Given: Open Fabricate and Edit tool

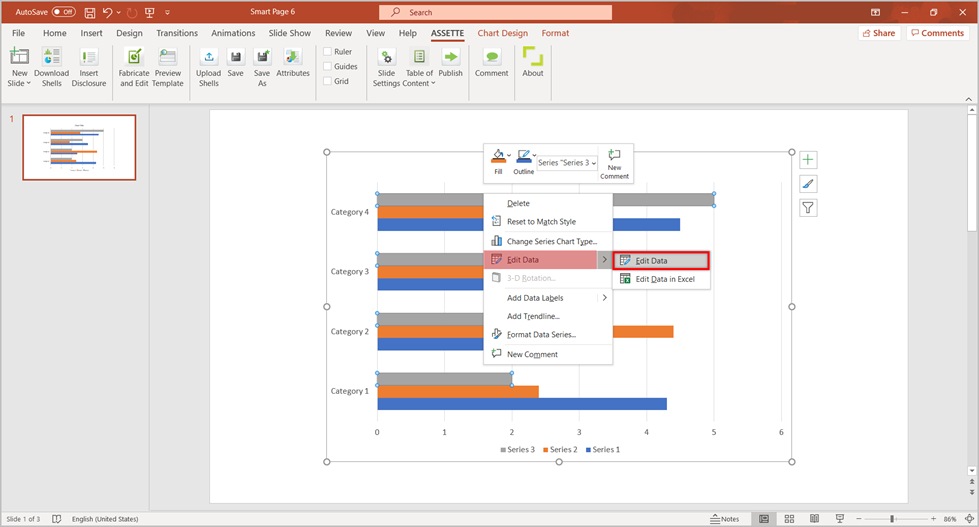Looking at the screenshot, I should click(x=134, y=56).
